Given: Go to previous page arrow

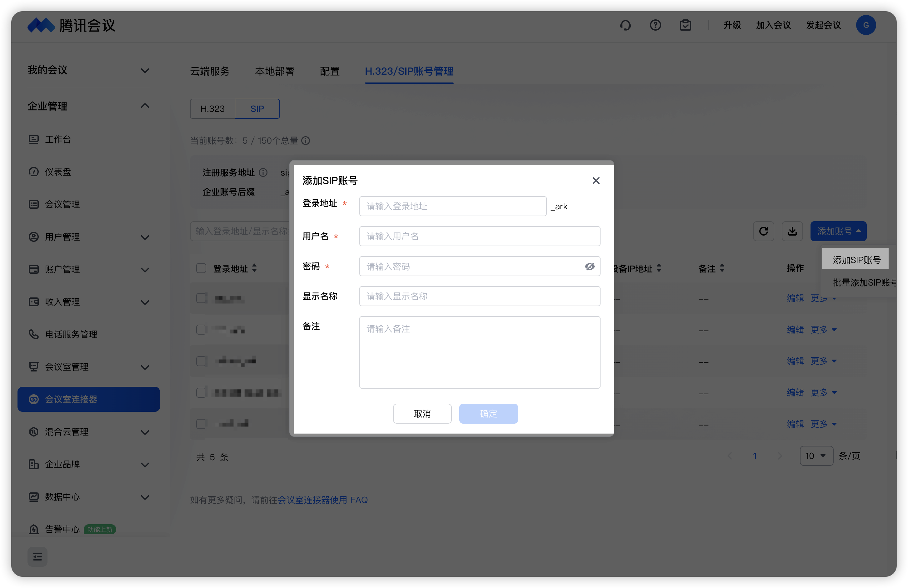Looking at the screenshot, I should [730, 456].
